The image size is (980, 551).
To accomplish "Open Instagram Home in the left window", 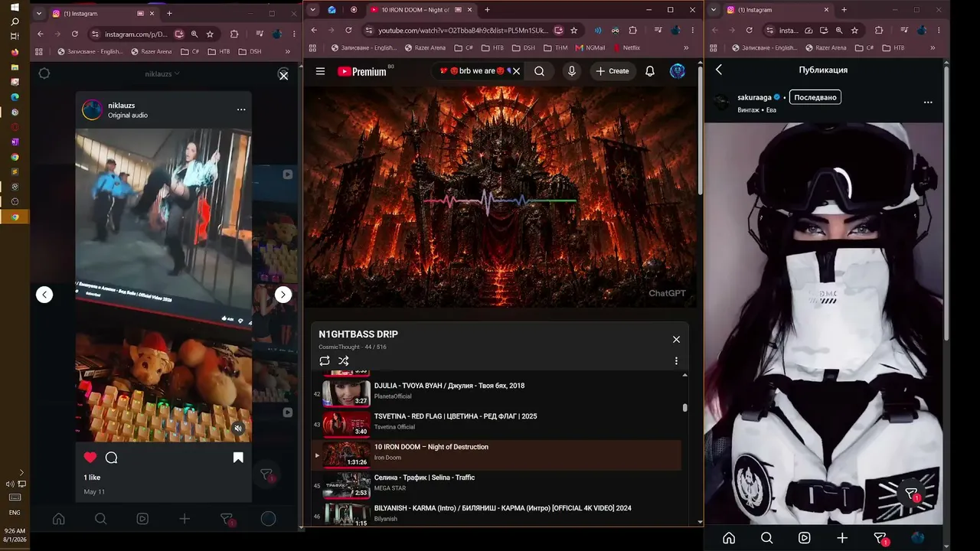I will tap(58, 519).
